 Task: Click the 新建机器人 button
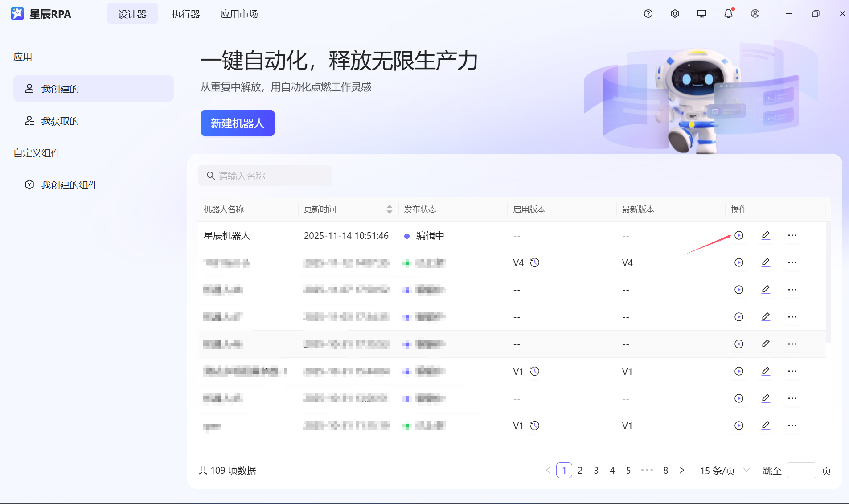click(x=238, y=123)
